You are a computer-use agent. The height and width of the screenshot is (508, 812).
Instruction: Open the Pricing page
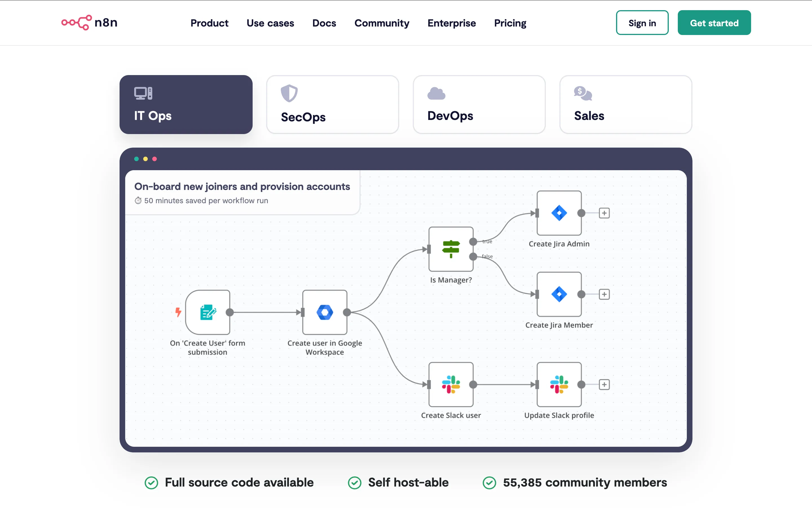(510, 23)
